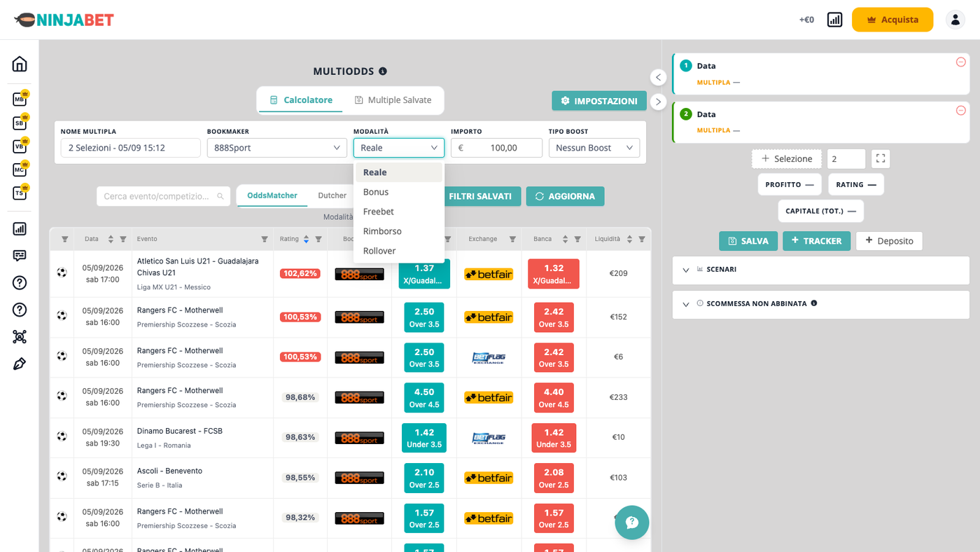The width and height of the screenshot is (980, 552).
Task: Select back odds 1.37 X/Guadal...
Action: [x=424, y=274]
